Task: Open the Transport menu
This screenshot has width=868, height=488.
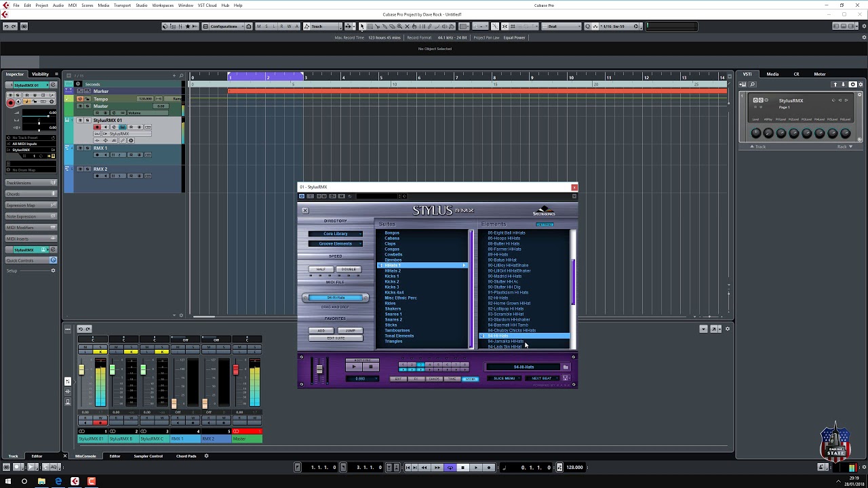Action: click(122, 5)
